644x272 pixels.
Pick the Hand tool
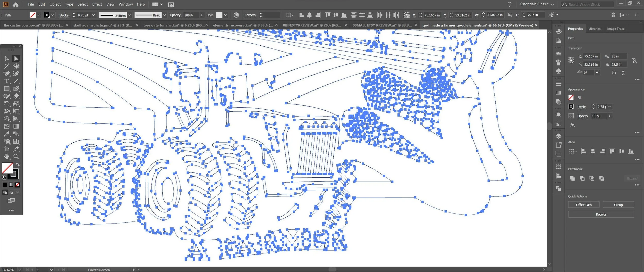(x=7, y=156)
